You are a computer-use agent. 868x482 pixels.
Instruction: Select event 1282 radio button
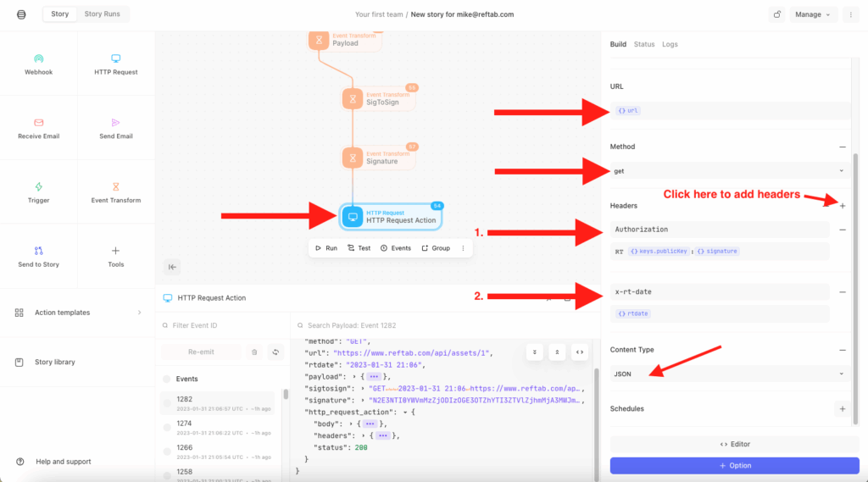[167, 403]
